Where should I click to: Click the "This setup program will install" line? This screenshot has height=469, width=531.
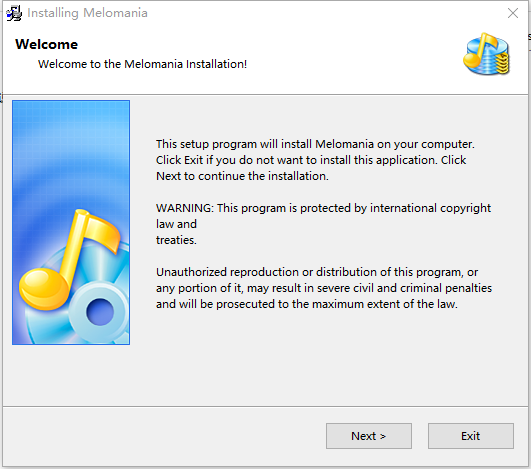point(315,144)
